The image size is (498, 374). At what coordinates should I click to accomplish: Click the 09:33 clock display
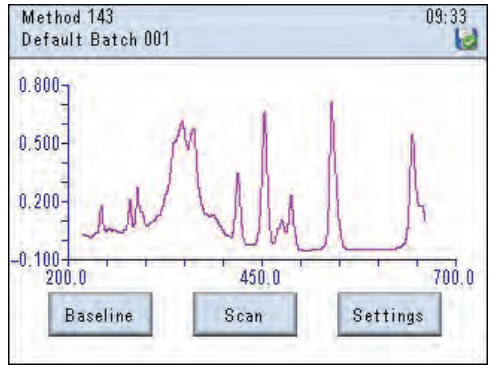446,16
